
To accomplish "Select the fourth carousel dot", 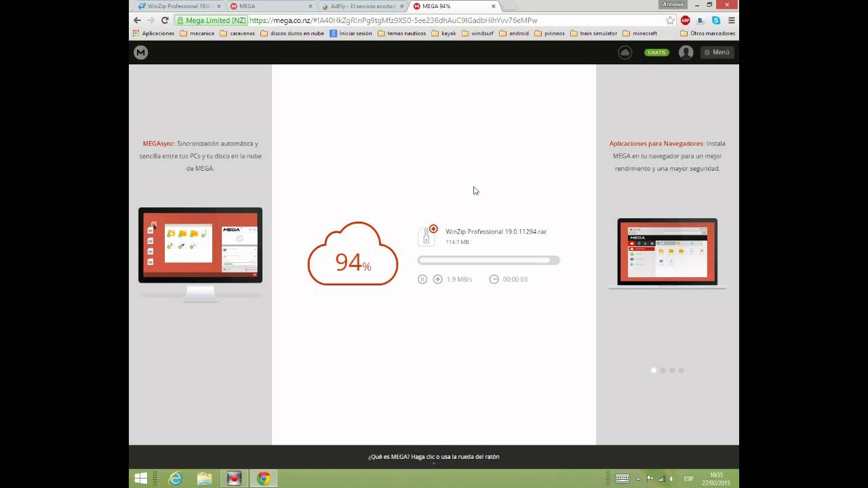I will [681, 370].
